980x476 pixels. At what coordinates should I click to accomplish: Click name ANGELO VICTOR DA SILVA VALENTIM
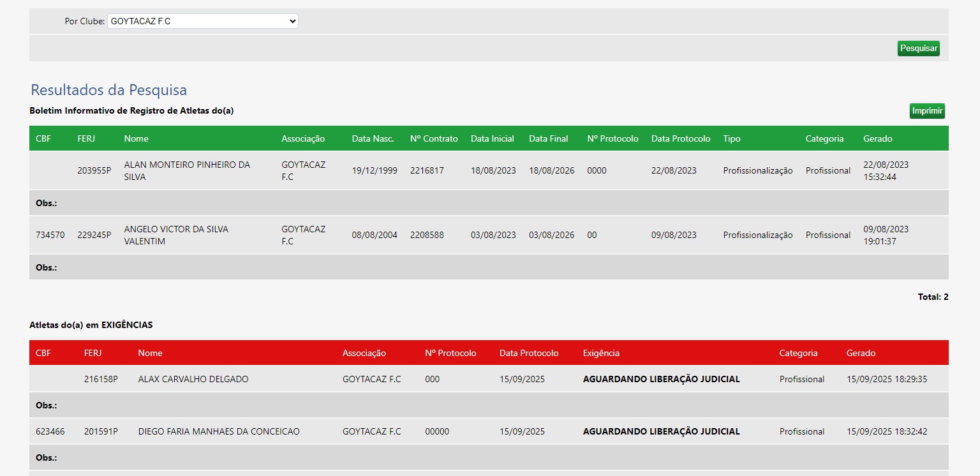(176, 235)
